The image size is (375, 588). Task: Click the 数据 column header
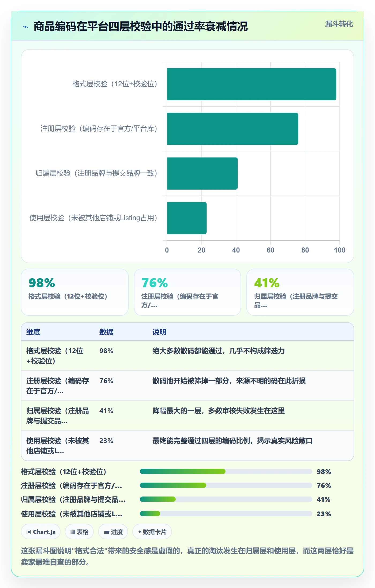click(106, 332)
